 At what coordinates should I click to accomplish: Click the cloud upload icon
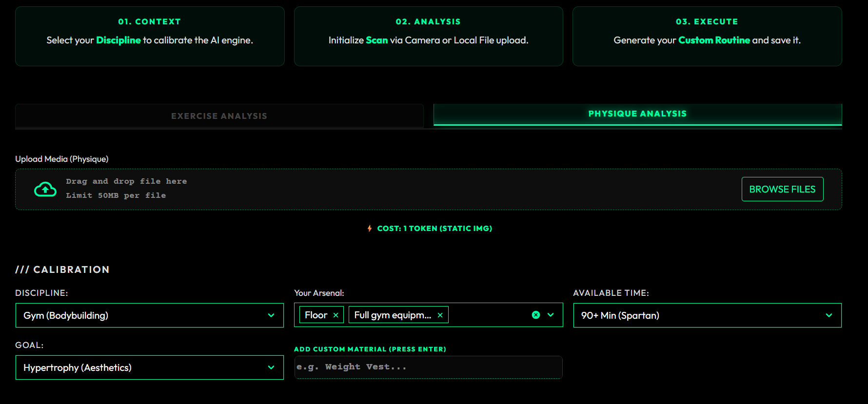coord(45,189)
